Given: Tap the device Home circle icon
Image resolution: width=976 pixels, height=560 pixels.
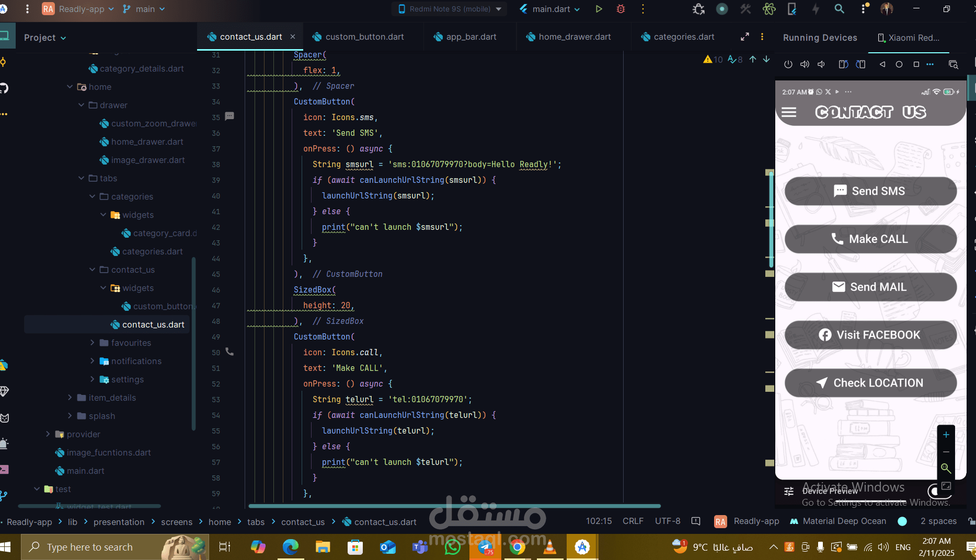Looking at the screenshot, I should (899, 64).
